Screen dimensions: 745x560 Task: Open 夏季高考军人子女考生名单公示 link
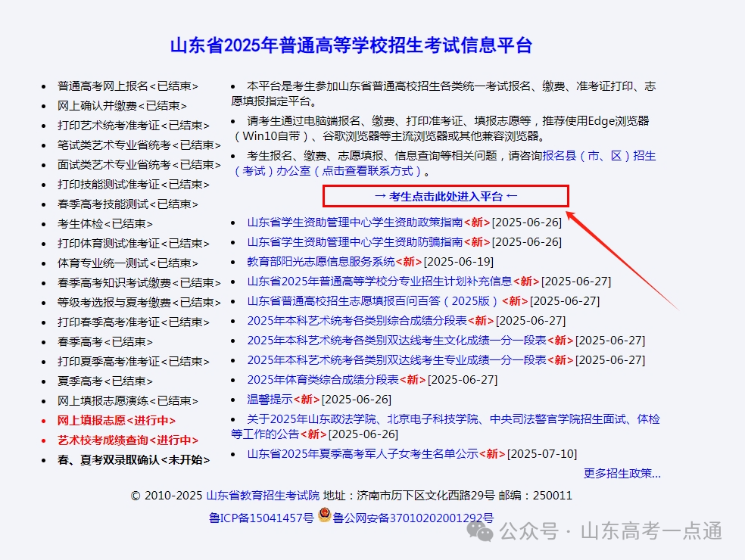click(363, 454)
